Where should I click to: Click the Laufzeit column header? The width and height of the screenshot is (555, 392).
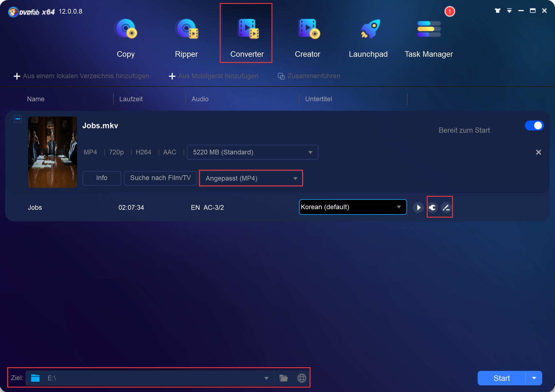pyautogui.click(x=131, y=99)
